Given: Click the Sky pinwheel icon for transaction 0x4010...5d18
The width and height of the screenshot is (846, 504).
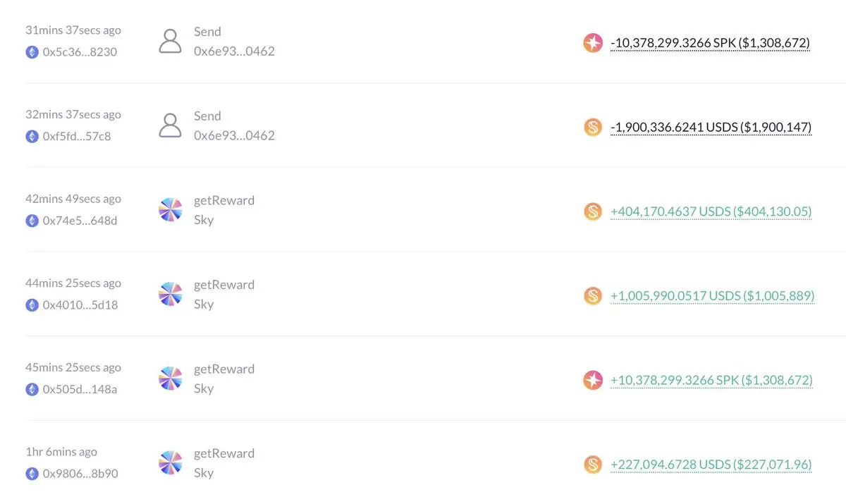Looking at the screenshot, I should coord(170,295).
